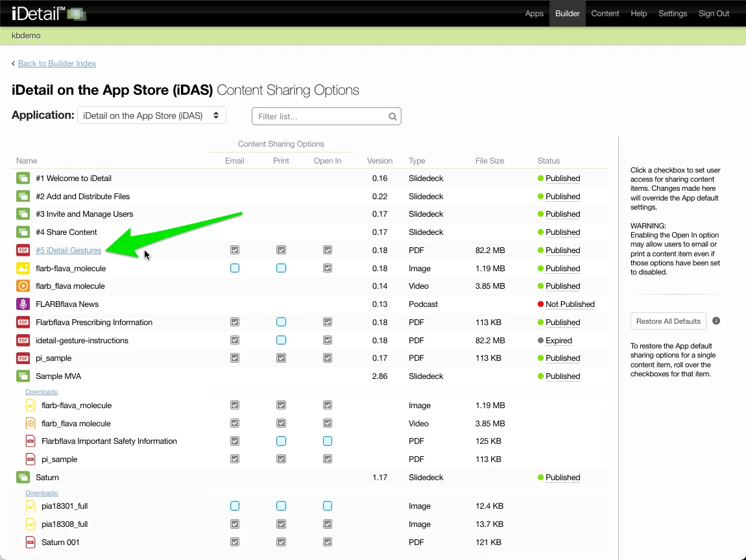Expand the Downloads list under Sample MVA
The width and height of the screenshot is (746, 560).
point(42,392)
